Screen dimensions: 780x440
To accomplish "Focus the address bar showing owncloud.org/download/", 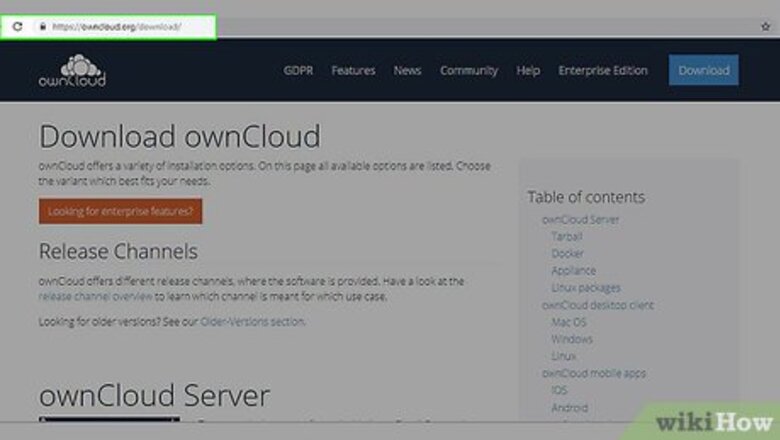I will click(x=116, y=27).
